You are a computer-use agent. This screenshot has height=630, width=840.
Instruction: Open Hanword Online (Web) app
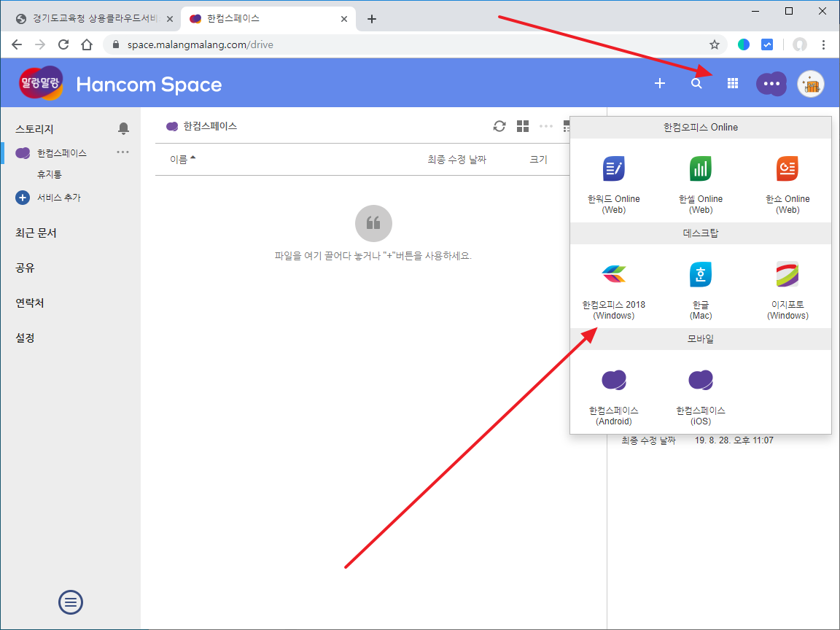(613, 184)
